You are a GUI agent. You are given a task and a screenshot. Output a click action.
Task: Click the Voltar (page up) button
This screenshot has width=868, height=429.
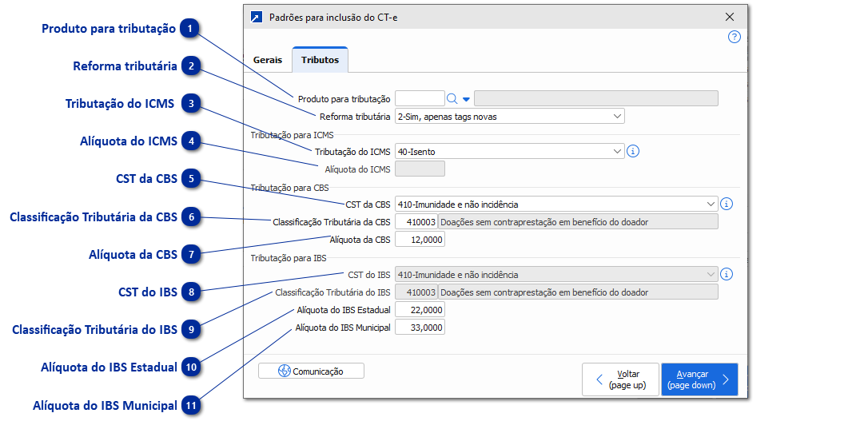[x=620, y=379]
